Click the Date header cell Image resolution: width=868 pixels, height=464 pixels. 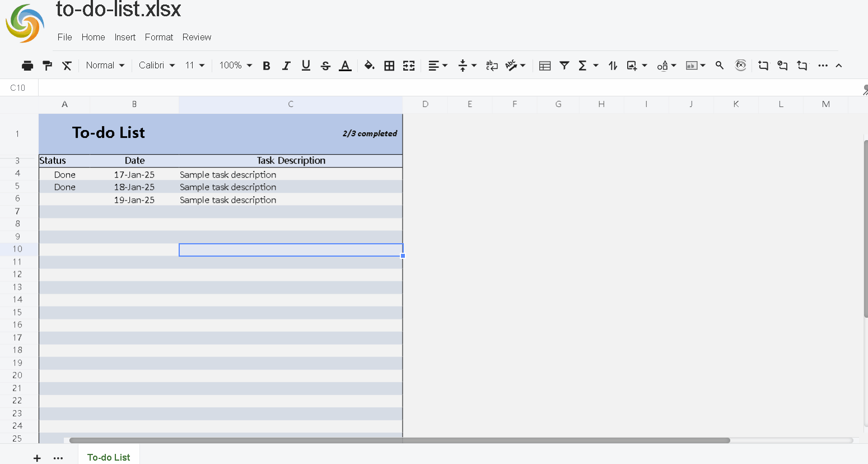[134, 160]
